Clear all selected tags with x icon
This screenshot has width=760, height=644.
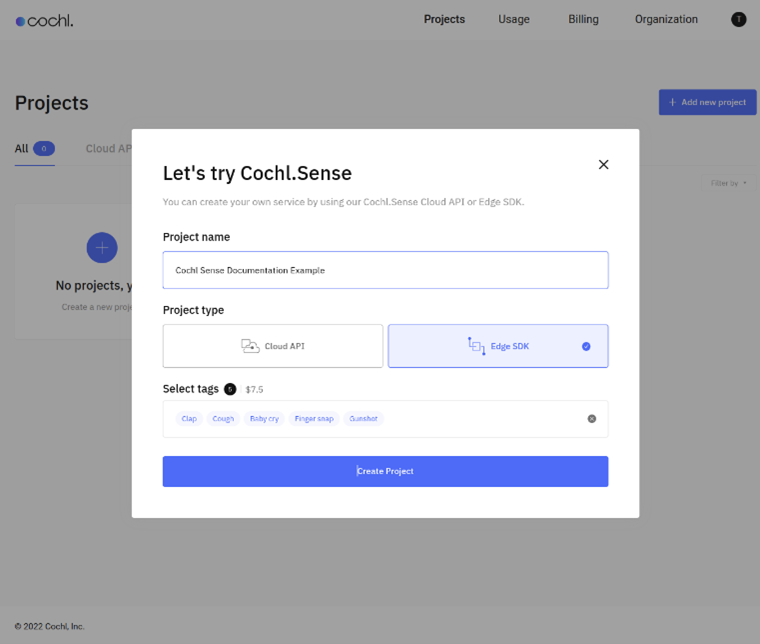click(x=592, y=419)
